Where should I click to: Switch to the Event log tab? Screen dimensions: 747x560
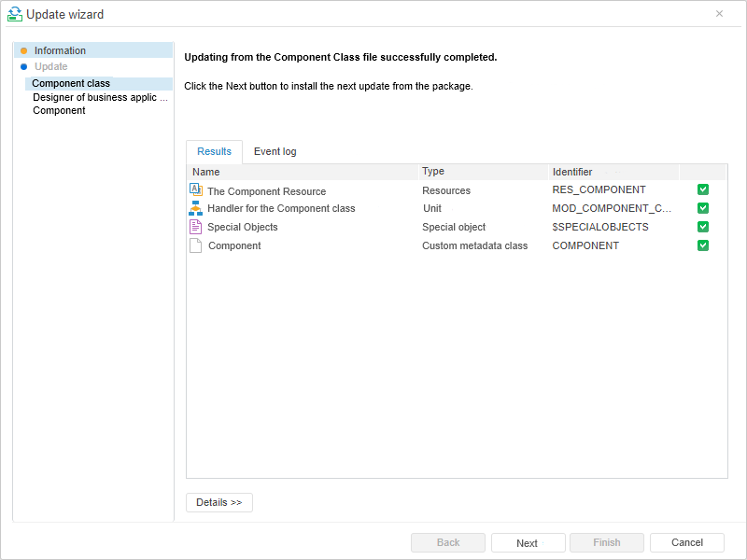pos(275,151)
